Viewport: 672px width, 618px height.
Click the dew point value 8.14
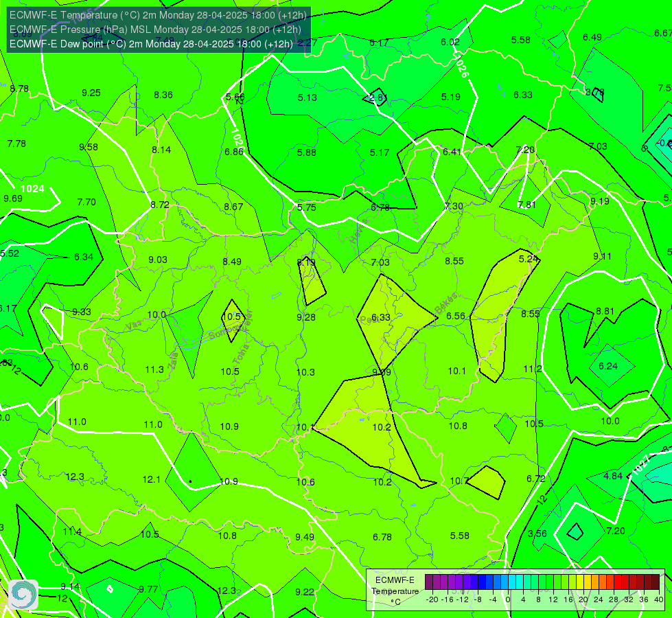tap(161, 150)
